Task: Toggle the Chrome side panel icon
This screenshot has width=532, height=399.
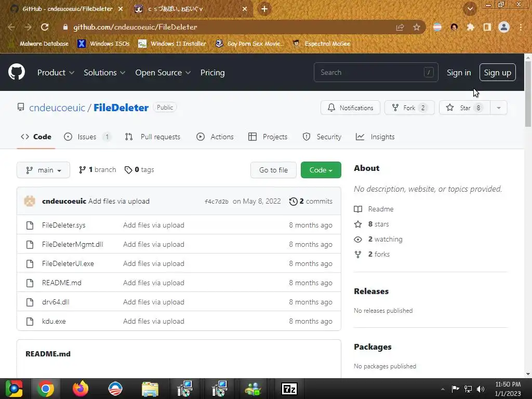Action: coord(487,27)
